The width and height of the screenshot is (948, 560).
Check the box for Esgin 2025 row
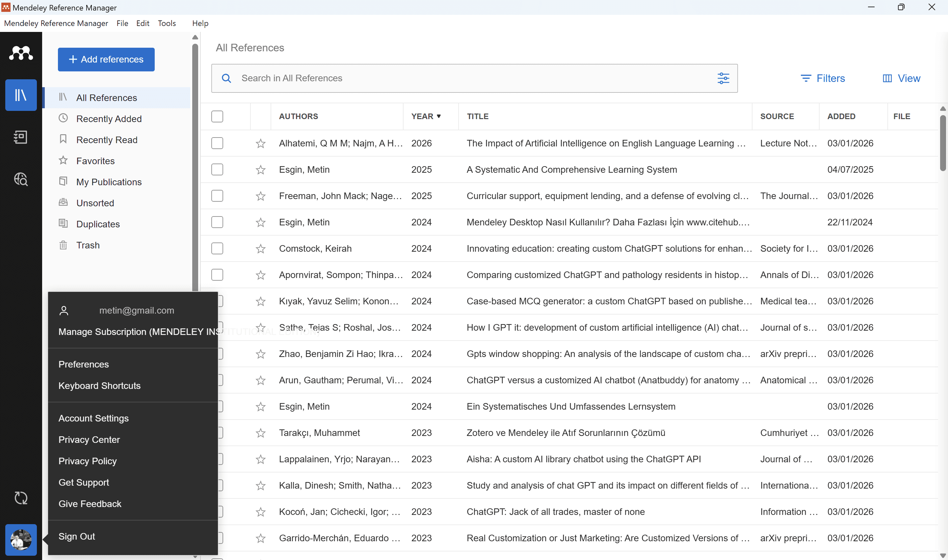217,169
